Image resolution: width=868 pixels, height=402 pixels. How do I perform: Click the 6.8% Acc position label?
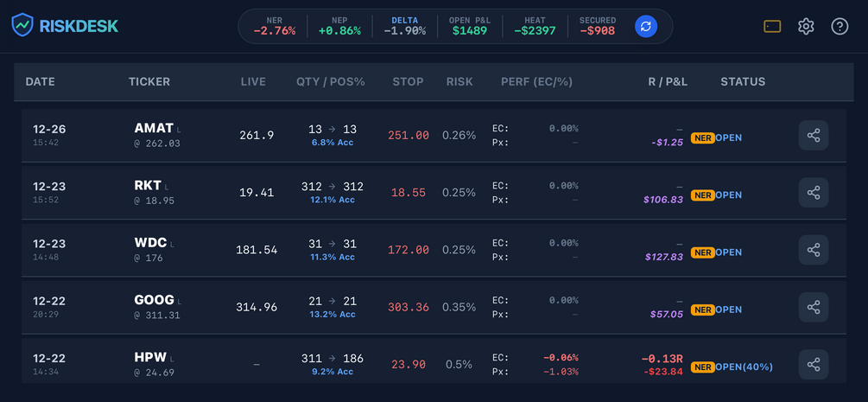click(x=333, y=143)
